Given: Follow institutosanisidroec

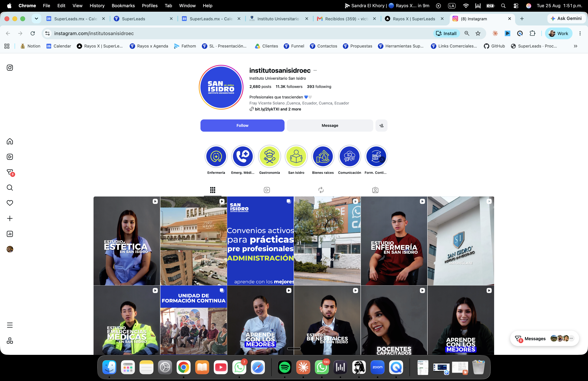Looking at the screenshot, I should (x=242, y=126).
